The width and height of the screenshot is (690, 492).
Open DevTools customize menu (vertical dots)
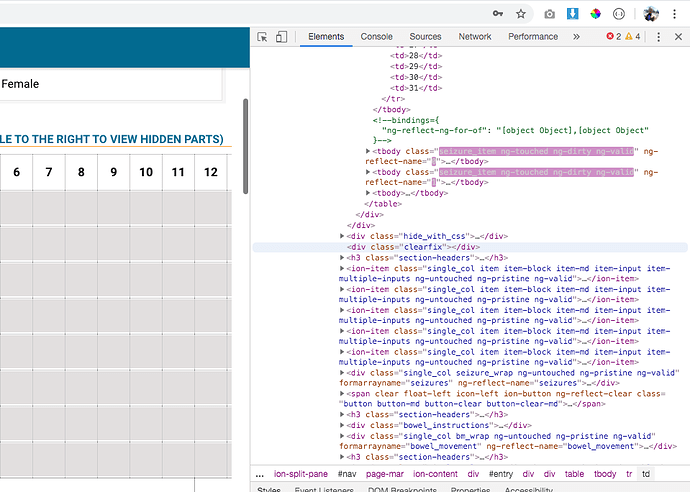[x=658, y=37]
